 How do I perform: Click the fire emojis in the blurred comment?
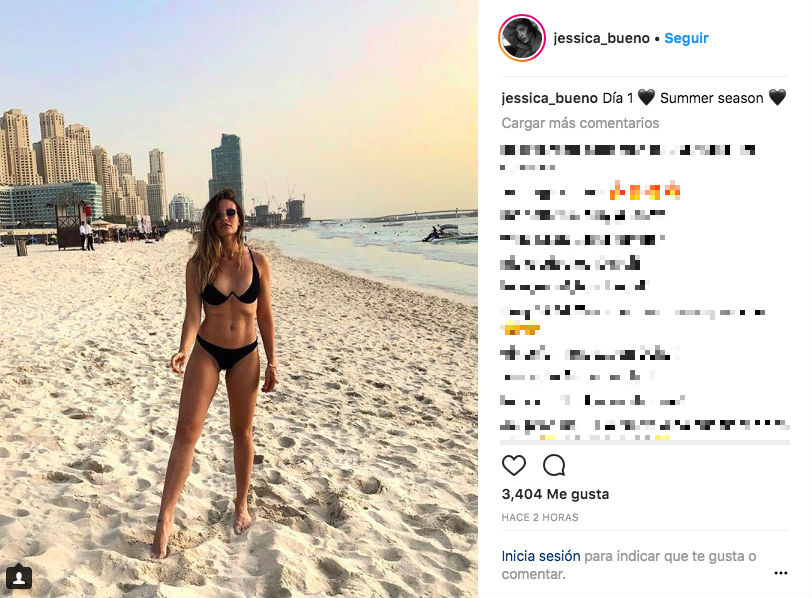645,192
